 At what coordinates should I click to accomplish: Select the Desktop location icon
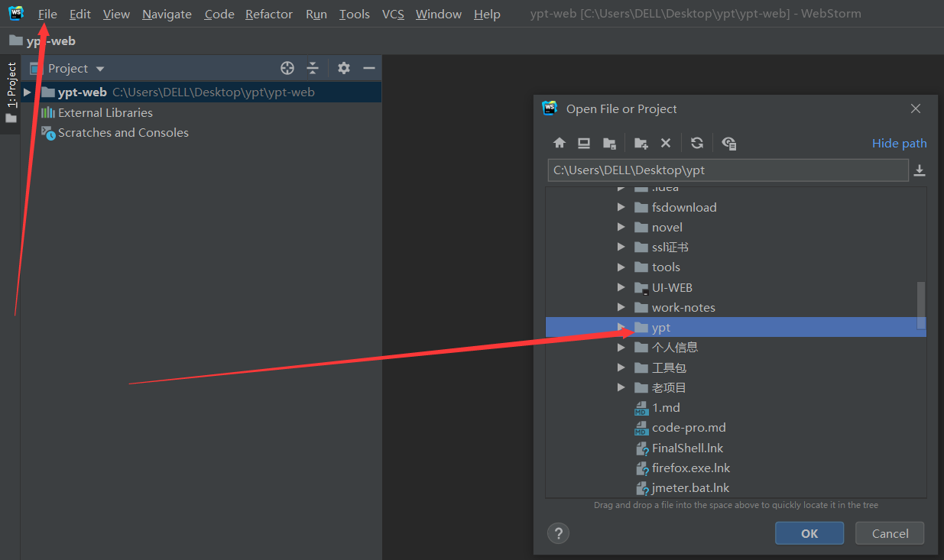pyautogui.click(x=584, y=143)
